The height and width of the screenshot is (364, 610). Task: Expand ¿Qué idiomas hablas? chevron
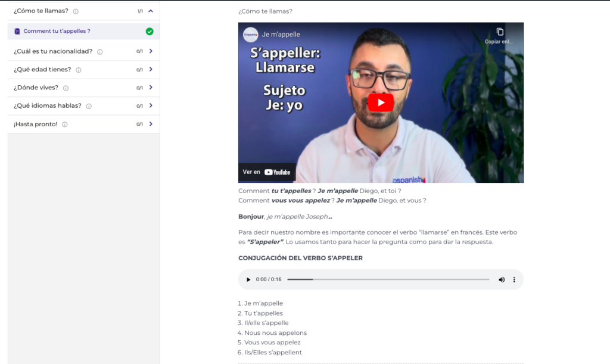[x=151, y=105]
